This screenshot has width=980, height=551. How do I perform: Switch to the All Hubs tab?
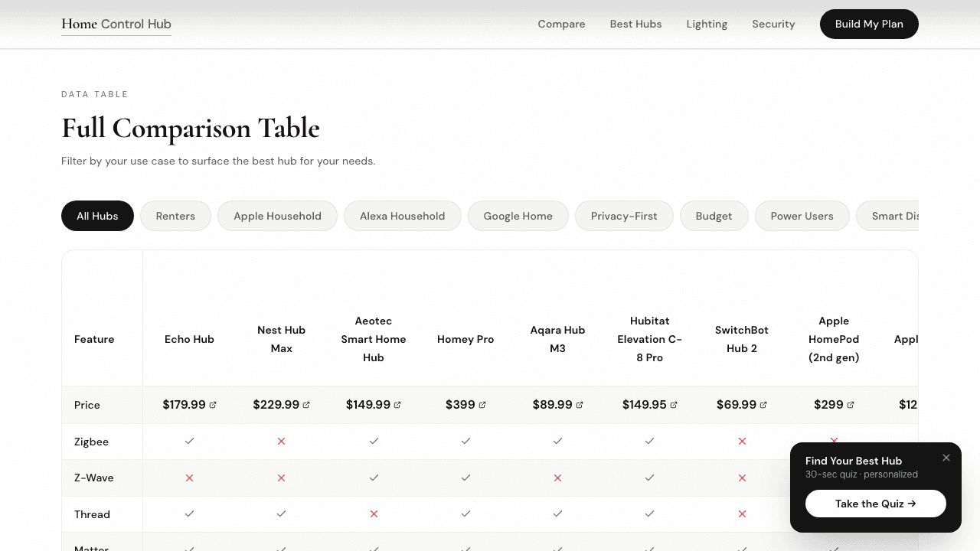[x=97, y=216]
